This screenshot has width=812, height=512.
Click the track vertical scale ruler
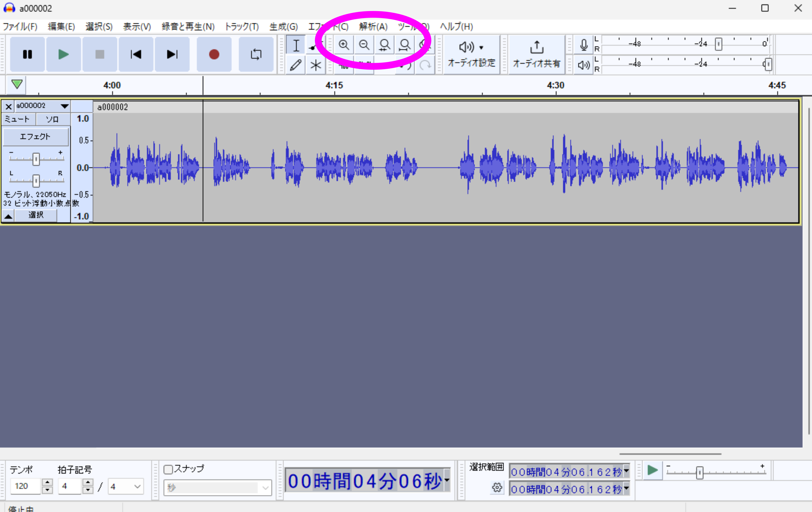pos(82,167)
